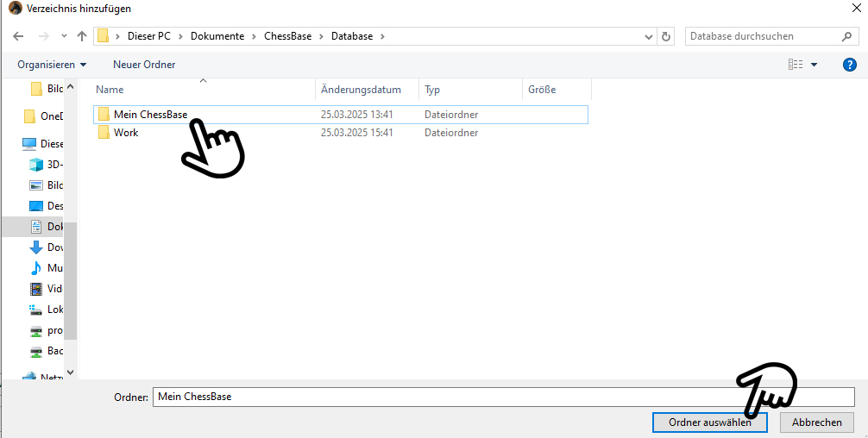
Task: Open the view options dropdown arrow
Action: point(814,65)
